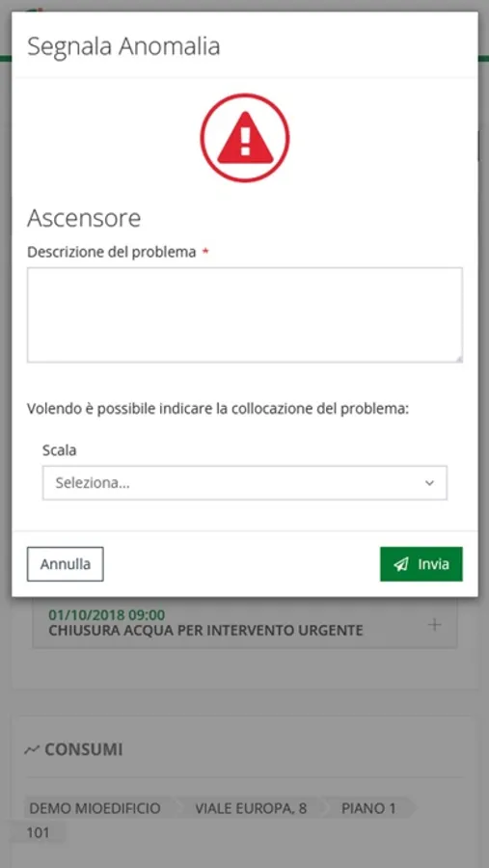Screen dimensions: 489x868
Task: Click the chart icon beside CONSUMI
Action: pyautogui.click(x=32, y=749)
